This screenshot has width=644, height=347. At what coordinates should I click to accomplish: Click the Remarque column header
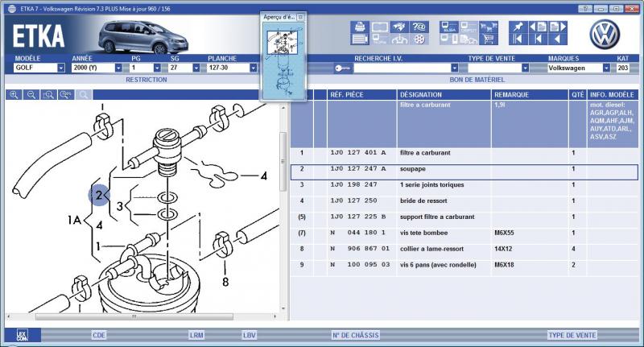530,95
